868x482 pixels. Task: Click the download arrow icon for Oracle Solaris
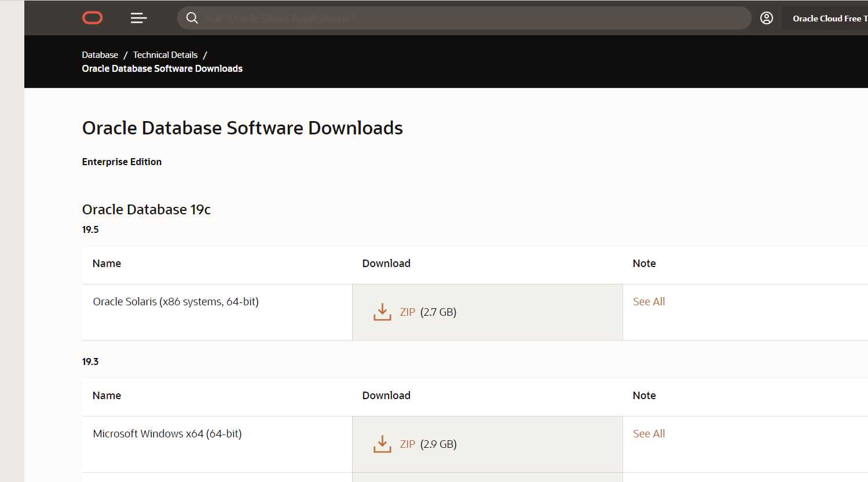(382, 312)
